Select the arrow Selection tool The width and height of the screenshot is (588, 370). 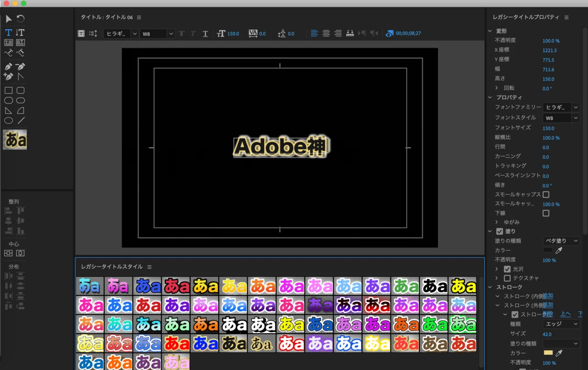point(9,19)
